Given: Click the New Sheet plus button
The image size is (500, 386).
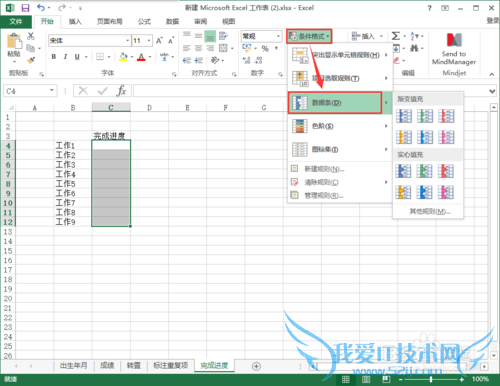Looking at the screenshot, I should pos(256,366).
